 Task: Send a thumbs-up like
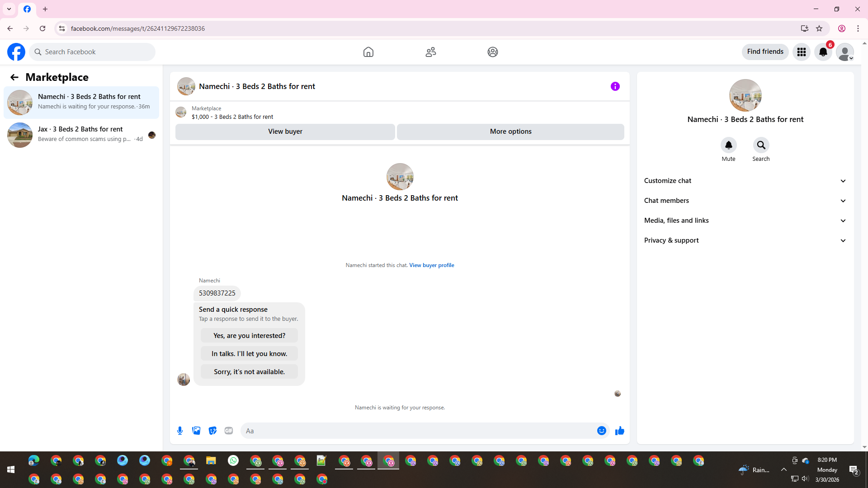619,431
